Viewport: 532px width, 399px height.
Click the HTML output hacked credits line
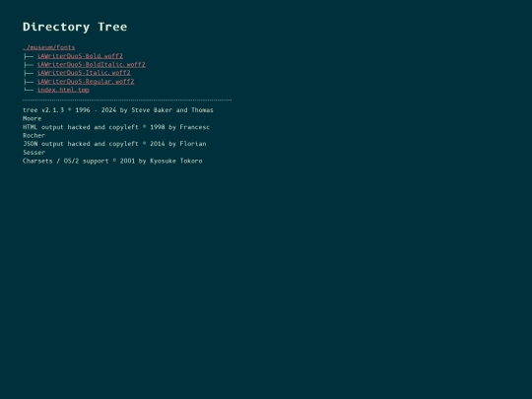coord(116,131)
